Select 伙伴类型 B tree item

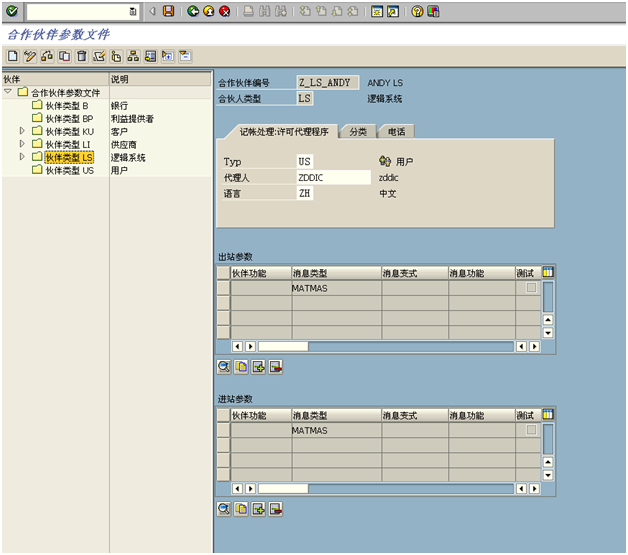coord(67,106)
